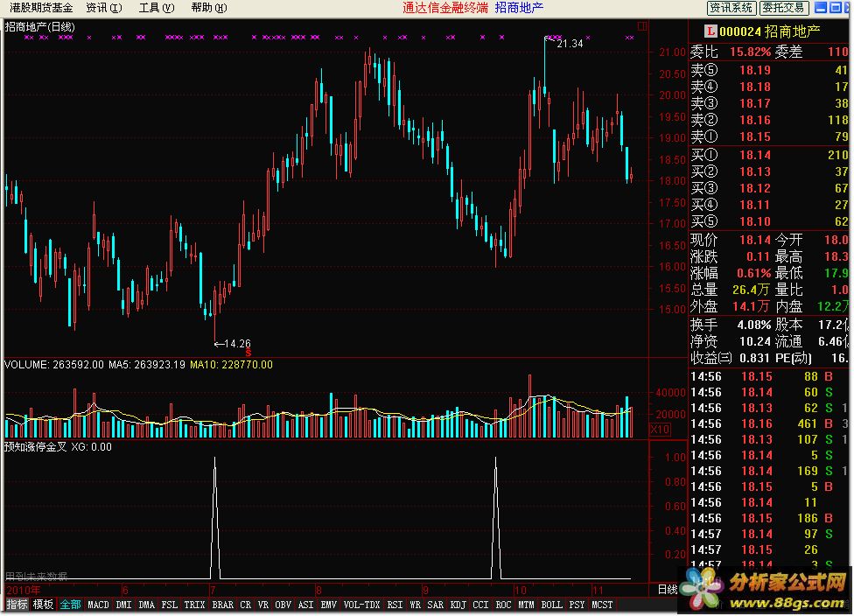Switch indicator to DMI
This screenshot has height=616, width=854.
coord(123,605)
